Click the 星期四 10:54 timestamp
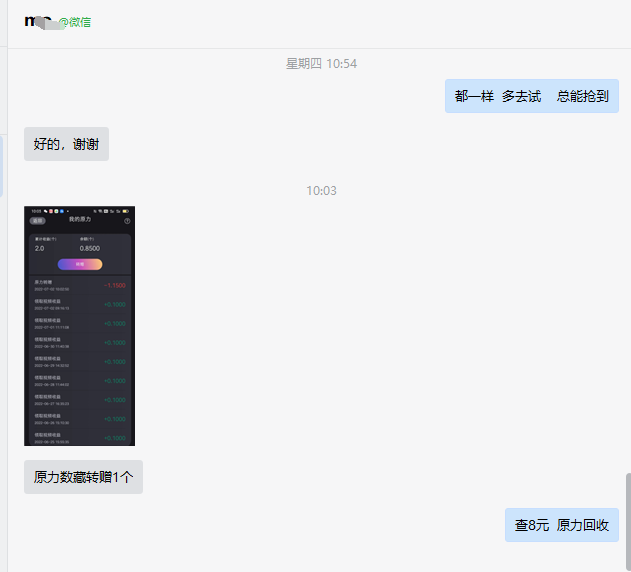Image resolution: width=631 pixels, height=572 pixels. [x=321, y=64]
